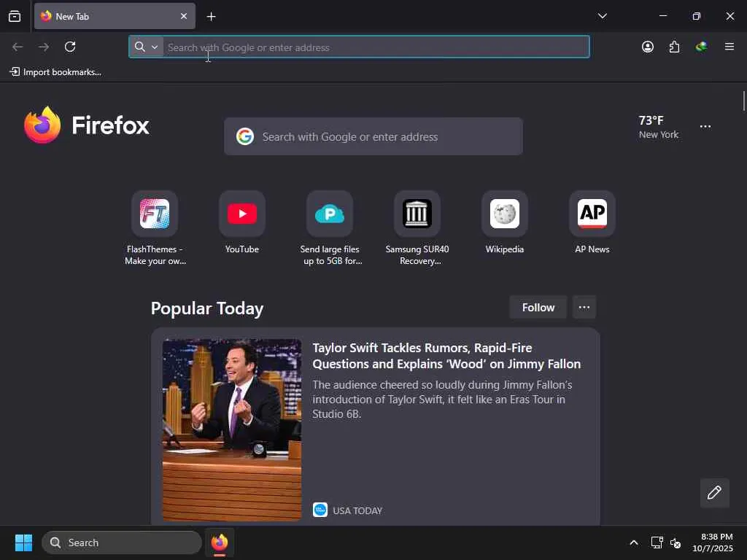
Task: Open Firefox View from the tab strip icon
Action: pyautogui.click(x=15, y=17)
